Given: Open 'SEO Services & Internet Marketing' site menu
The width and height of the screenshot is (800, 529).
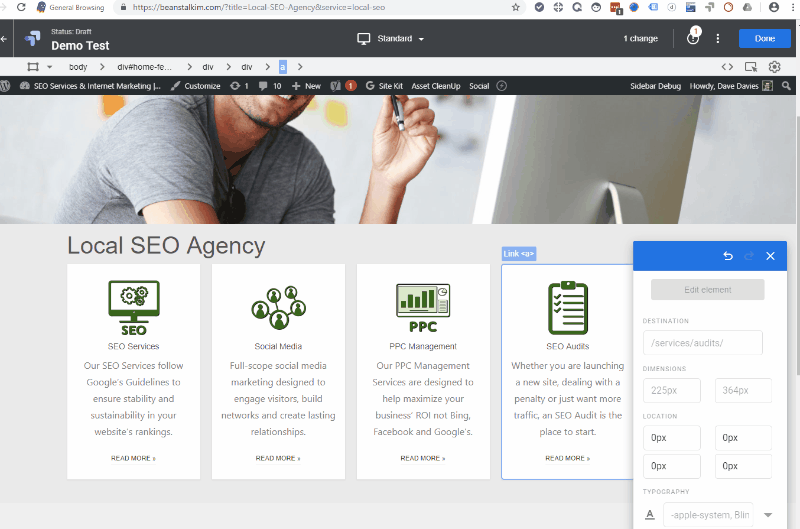Looking at the screenshot, I should 90,86.
